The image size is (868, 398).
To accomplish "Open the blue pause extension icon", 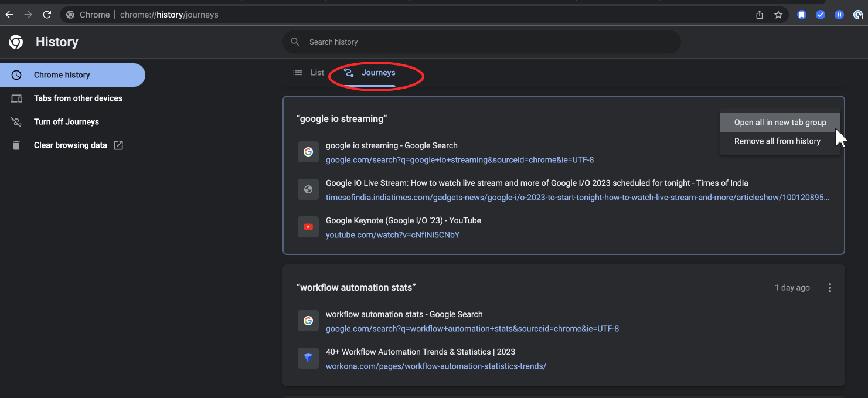I will 839,15.
